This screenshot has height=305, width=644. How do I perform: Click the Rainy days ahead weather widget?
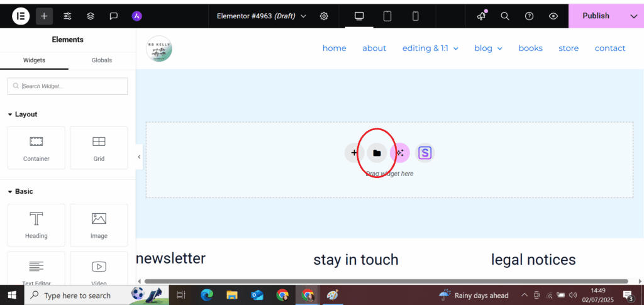coord(474,295)
